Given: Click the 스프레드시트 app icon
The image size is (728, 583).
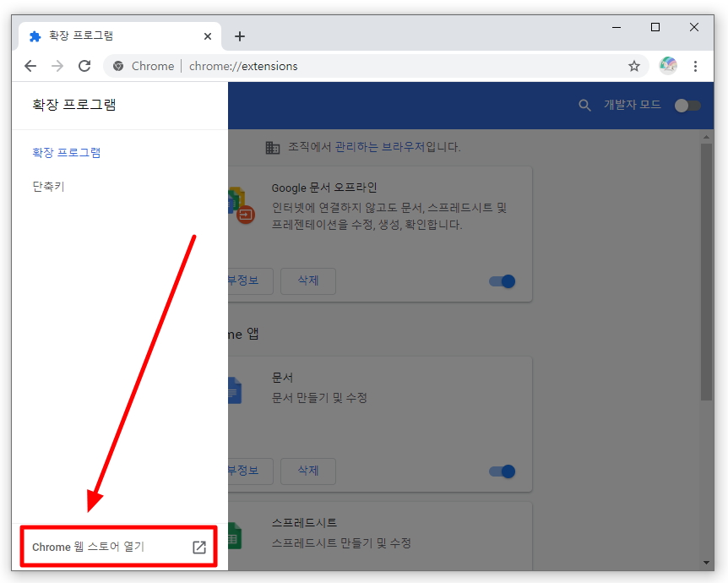Looking at the screenshot, I should pos(235,536).
